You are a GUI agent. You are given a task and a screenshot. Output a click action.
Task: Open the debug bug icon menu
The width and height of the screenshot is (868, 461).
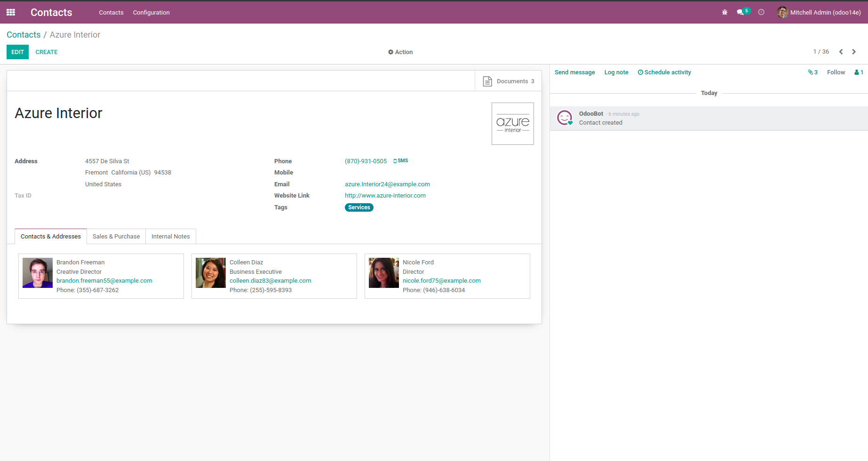725,12
